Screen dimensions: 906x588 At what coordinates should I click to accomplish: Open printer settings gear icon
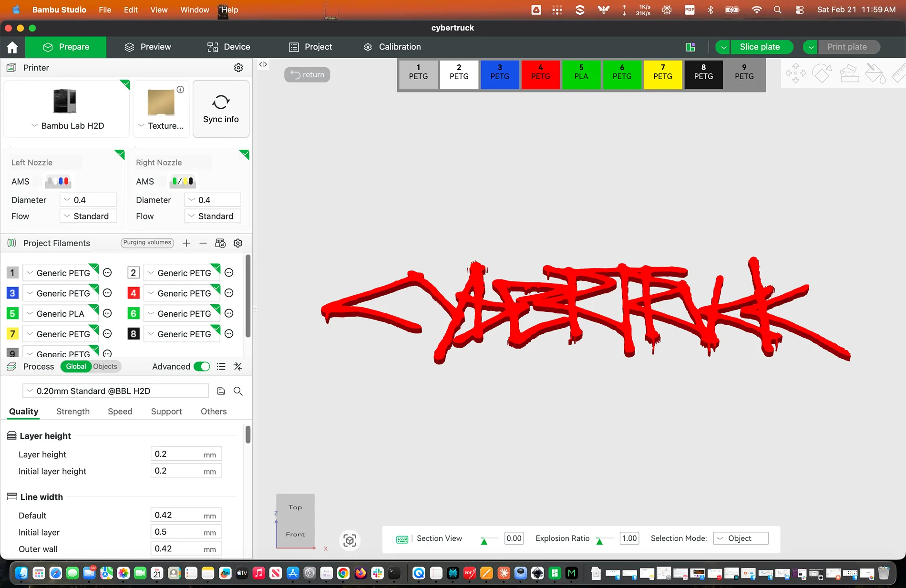(238, 68)
